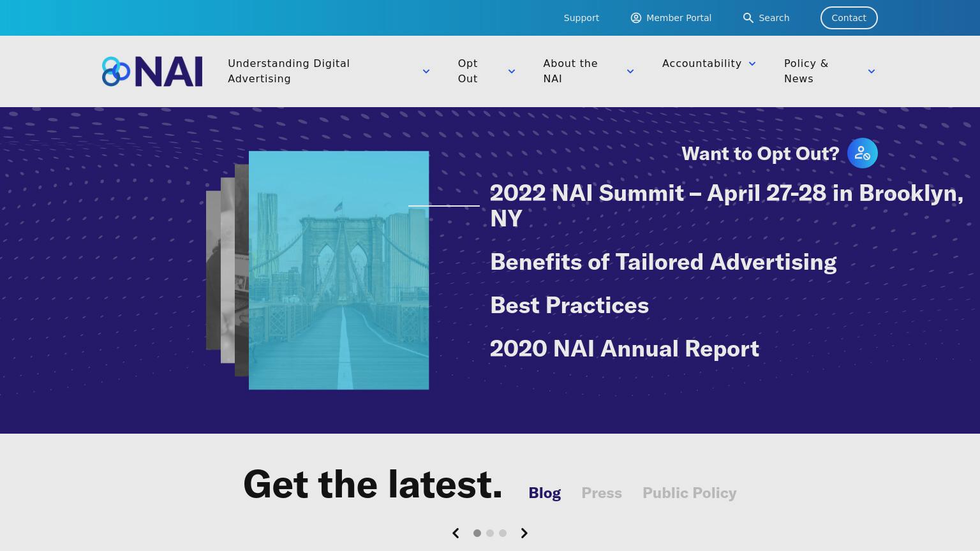Click the Search link text
The height and width of the screenshot is (551, 980).
[x=774, y=18]
